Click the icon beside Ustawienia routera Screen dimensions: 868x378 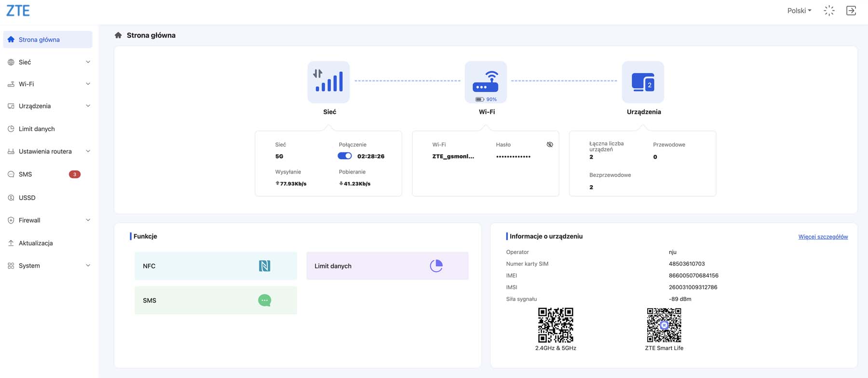click(x=11, y=151)
